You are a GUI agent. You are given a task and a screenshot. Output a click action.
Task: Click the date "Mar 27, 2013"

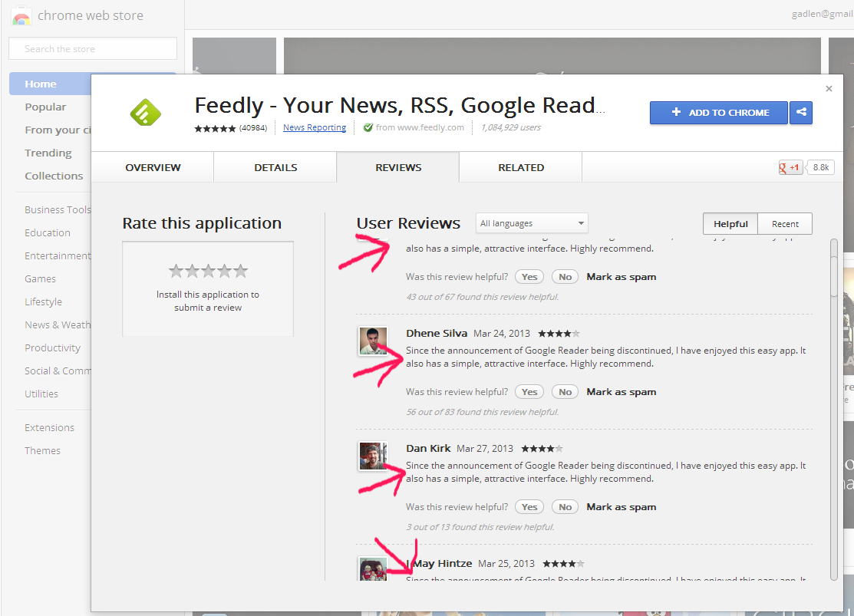(485, 449)
